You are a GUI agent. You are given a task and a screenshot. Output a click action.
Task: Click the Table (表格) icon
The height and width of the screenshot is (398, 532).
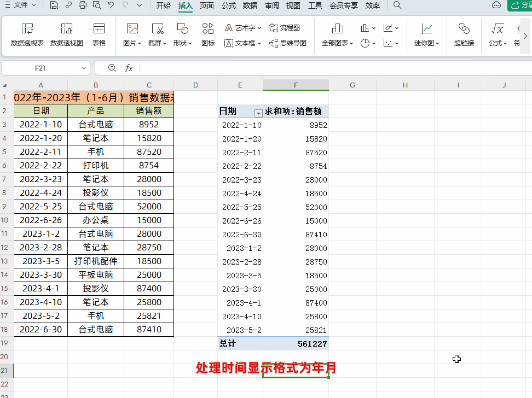pyautogui.click(x=99, y=34)
